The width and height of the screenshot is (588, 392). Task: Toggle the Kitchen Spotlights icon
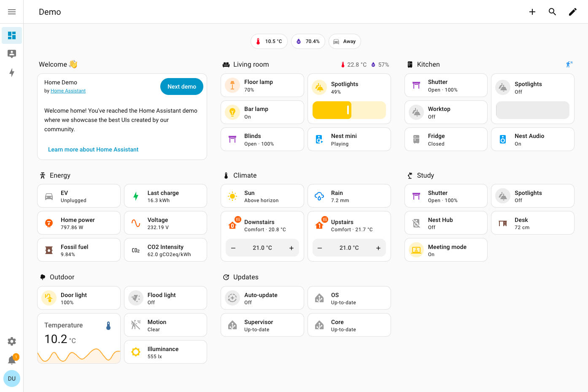click(x=503, y=87)
